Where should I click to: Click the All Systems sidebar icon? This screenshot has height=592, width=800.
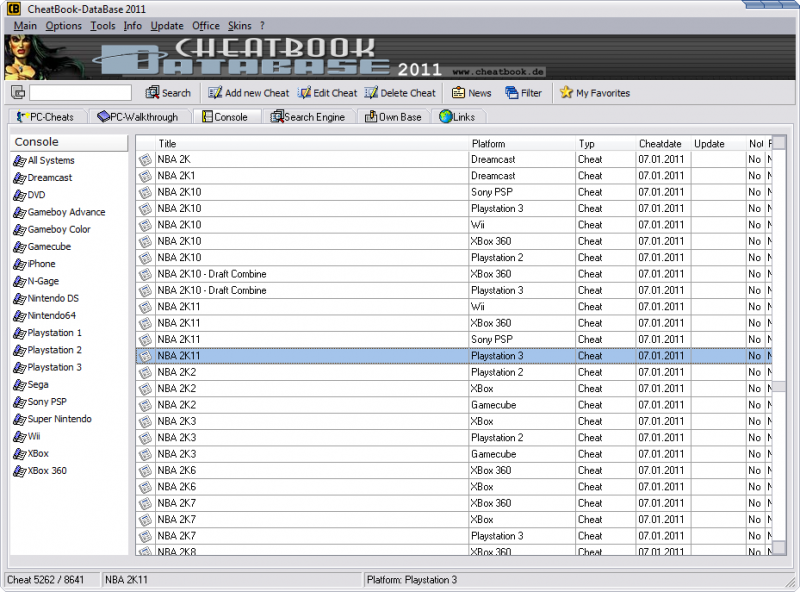pos(19,161)
